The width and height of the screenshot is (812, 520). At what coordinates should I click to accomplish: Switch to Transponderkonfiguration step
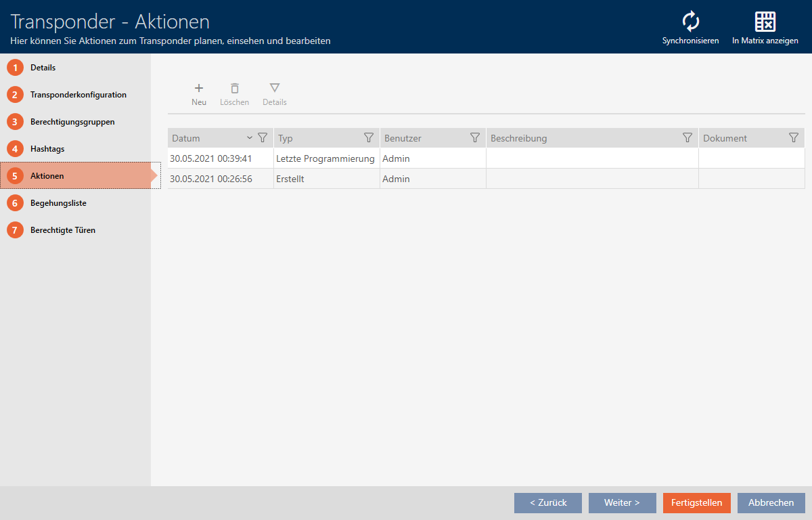click(78, 95)
